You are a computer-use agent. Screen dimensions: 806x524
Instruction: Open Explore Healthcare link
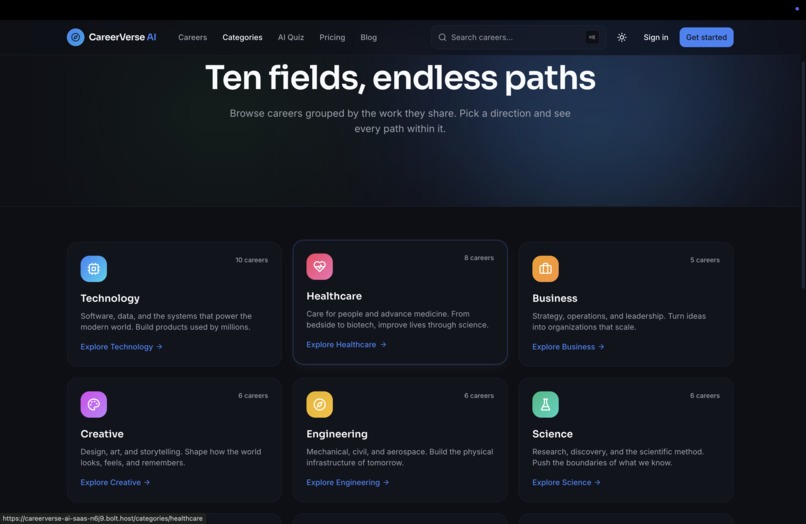point(346,345)
